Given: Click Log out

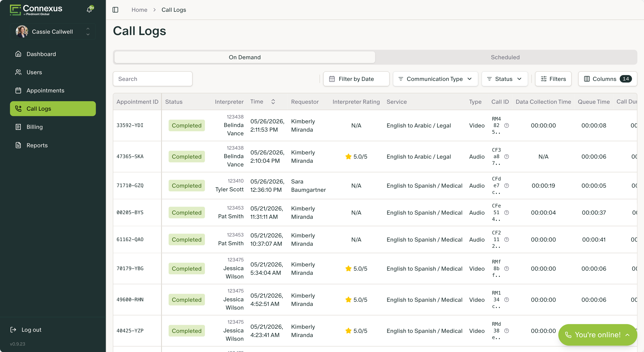Looking at the screenshot, I should pyautogui.click(x=26, y=330).
